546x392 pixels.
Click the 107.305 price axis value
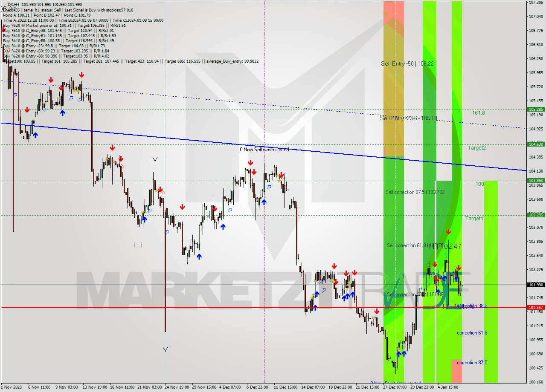pos(536,3)
